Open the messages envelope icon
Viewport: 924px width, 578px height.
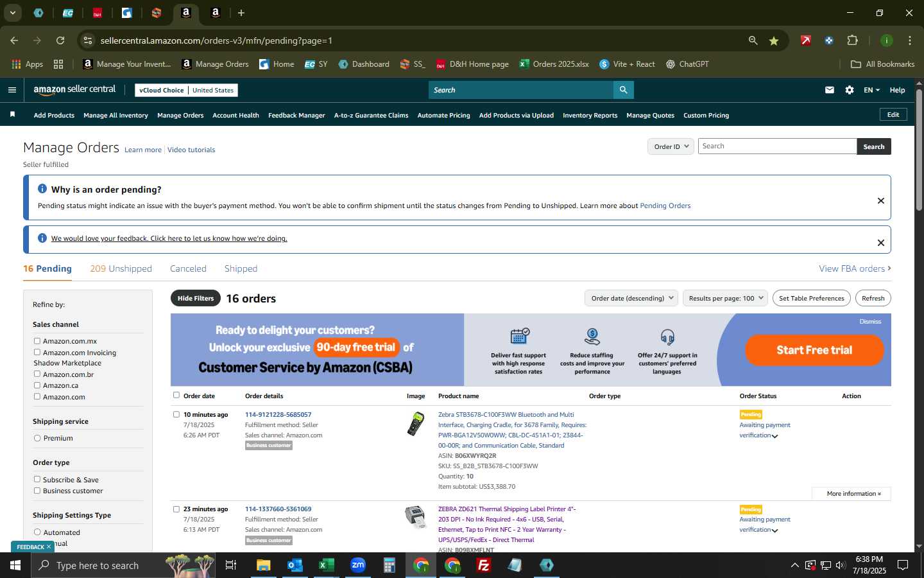pos(830,90)
